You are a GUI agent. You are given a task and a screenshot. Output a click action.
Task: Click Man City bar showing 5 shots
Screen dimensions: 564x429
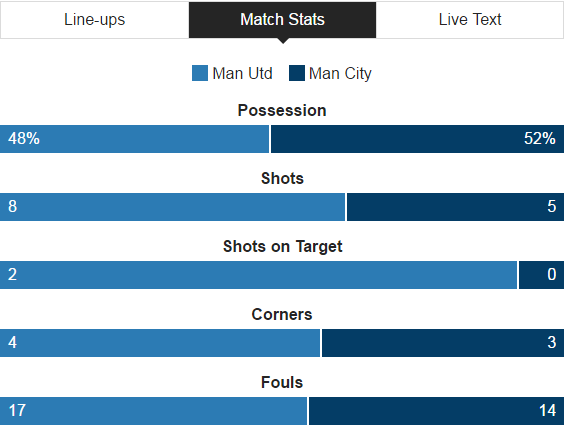click(455, 207)
